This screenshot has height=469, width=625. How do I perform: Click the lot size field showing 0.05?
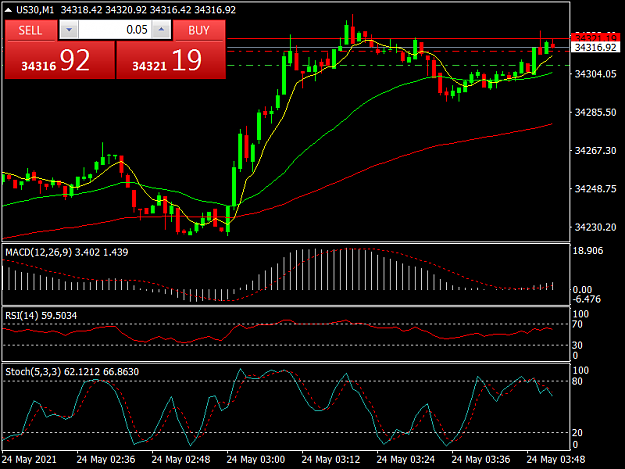tap(115, 30)
